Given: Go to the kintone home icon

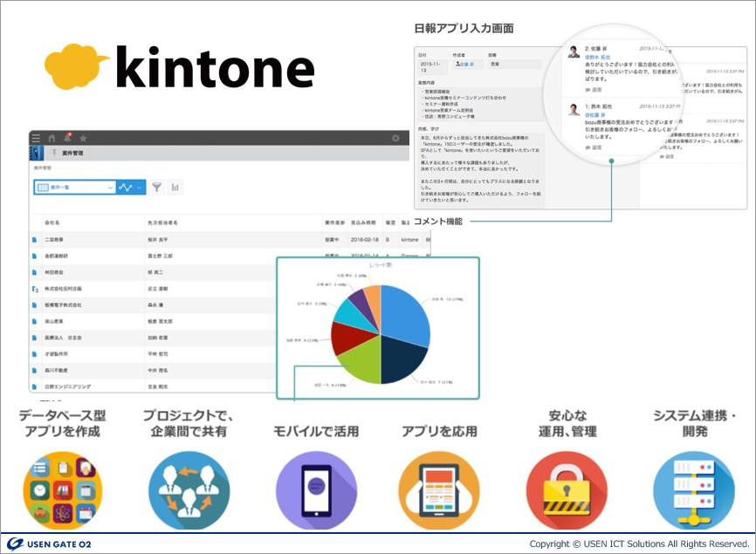Looking at the screenshot, I should [x=52, y=138].
